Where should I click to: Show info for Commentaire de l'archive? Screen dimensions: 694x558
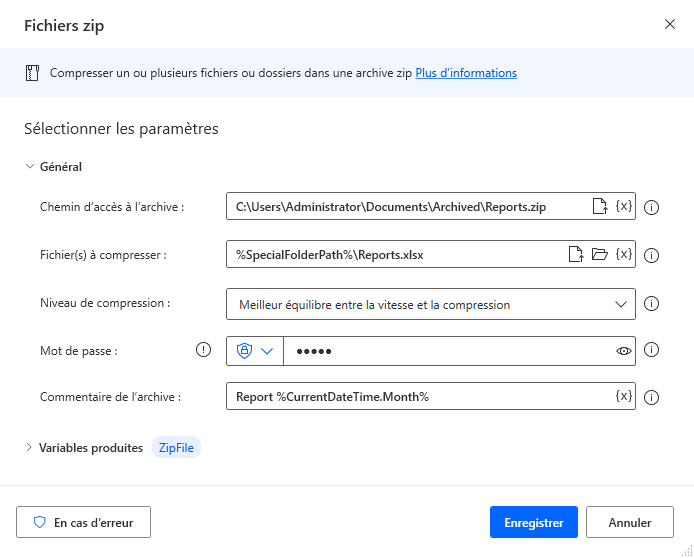(651, 397)
